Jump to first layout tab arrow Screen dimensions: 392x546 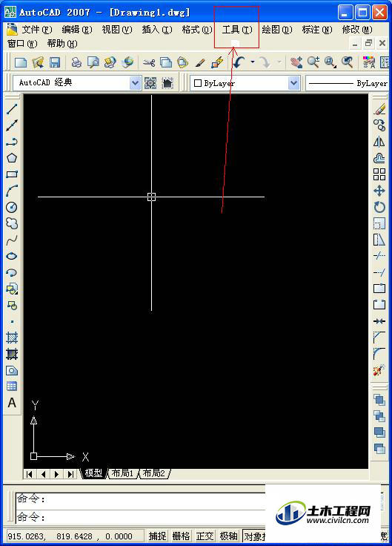pos(30,474)
